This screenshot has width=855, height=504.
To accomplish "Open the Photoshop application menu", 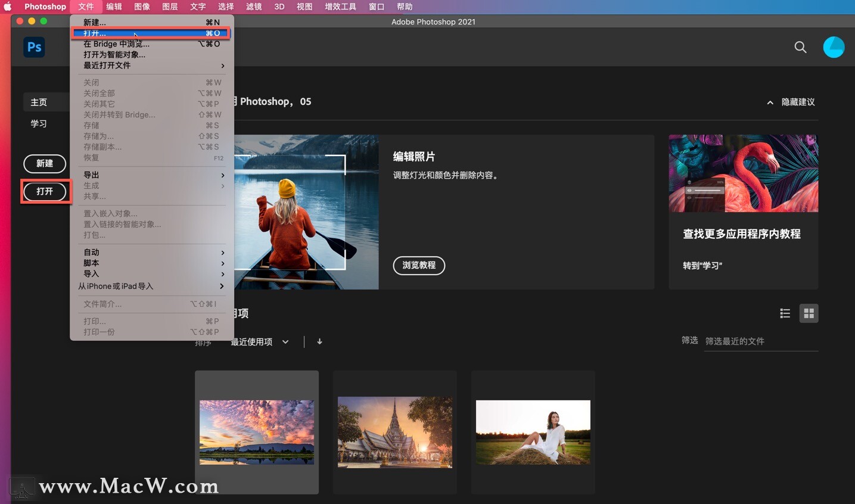I will (45, 7).
